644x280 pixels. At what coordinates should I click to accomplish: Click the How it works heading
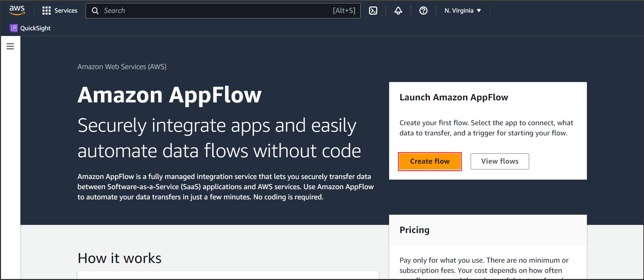click(x=119, y=258)
